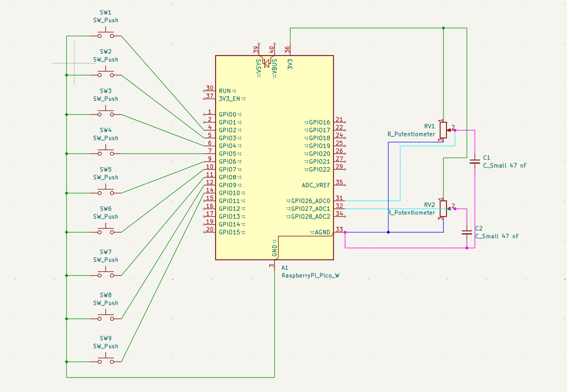Click the GPIO0 pin label

tap(227, 114)
